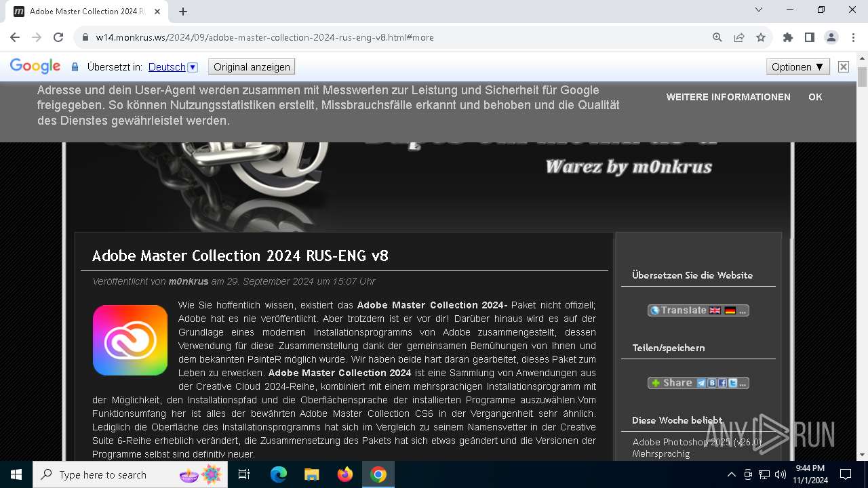Click the Creative Cloud logo thumbnail
The image size is (868, 488).
(x=130, y=340)
